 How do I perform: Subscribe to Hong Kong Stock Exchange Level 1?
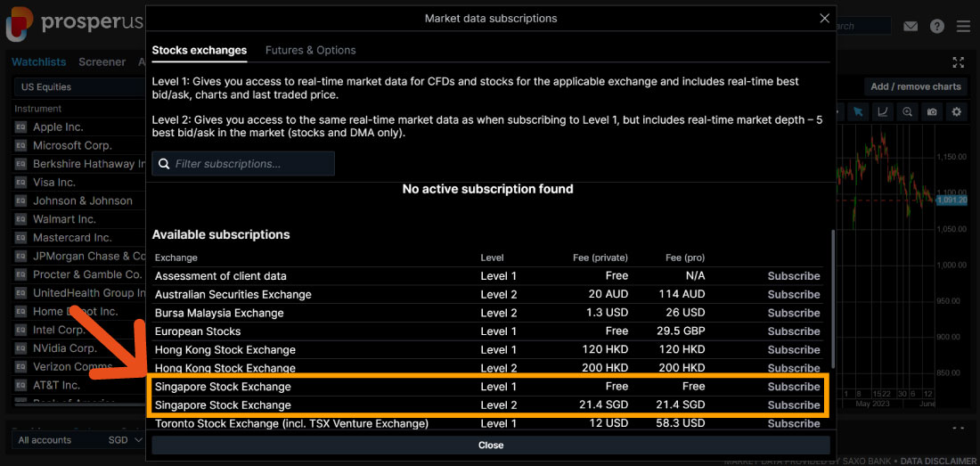click(x=794, y=349)
